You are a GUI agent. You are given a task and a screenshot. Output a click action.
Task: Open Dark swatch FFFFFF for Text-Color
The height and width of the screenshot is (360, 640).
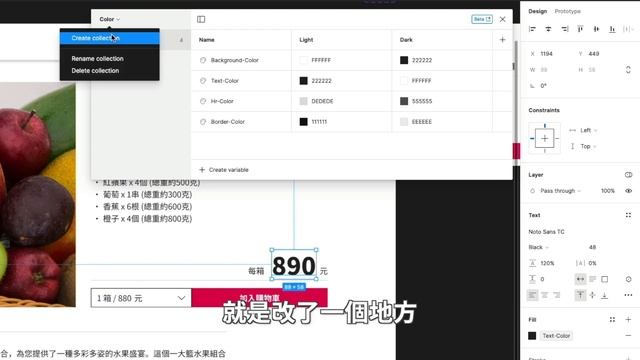click(x=404, y=81)
